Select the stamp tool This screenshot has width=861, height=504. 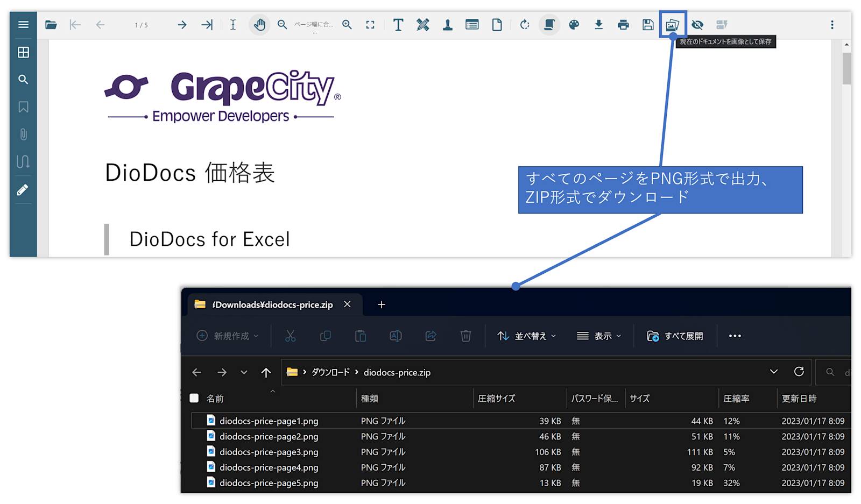pyautogui.click(x=447, y=25)
